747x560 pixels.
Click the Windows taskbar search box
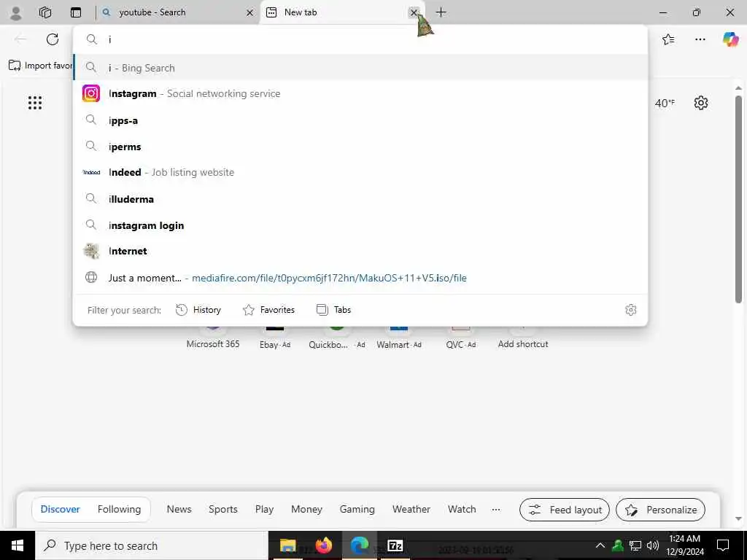pyautogui.click(x=152, y=545)
